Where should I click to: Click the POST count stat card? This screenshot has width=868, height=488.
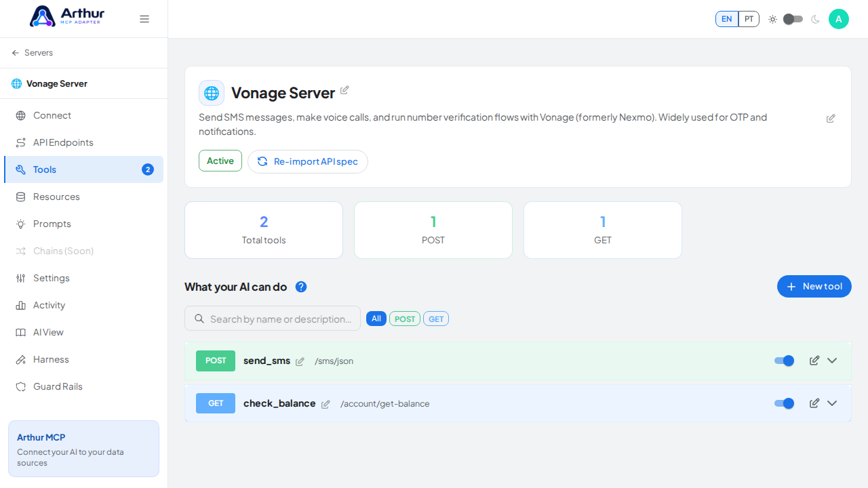click(x=433, y=230)
